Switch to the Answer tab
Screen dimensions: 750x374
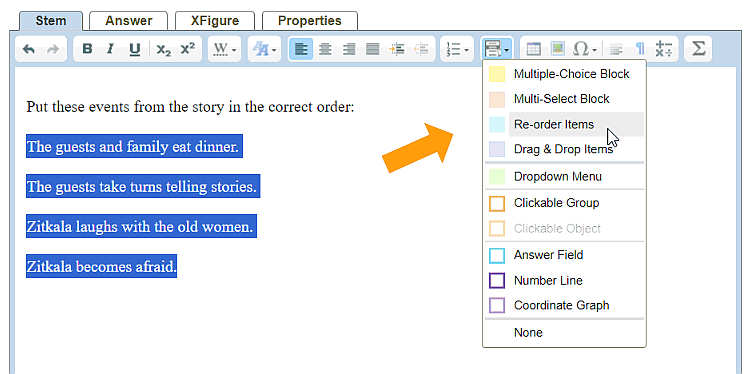click(x=129, y=21)
